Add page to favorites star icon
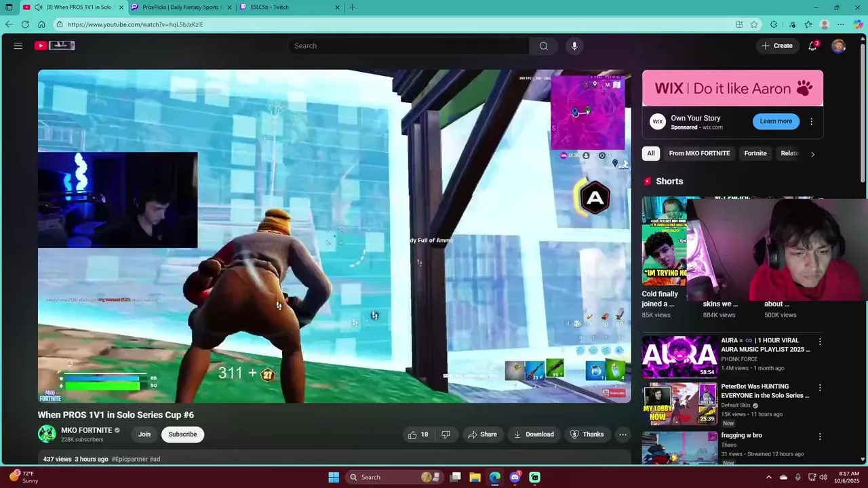This screenshot has height=488, width=868. (754, 24)
